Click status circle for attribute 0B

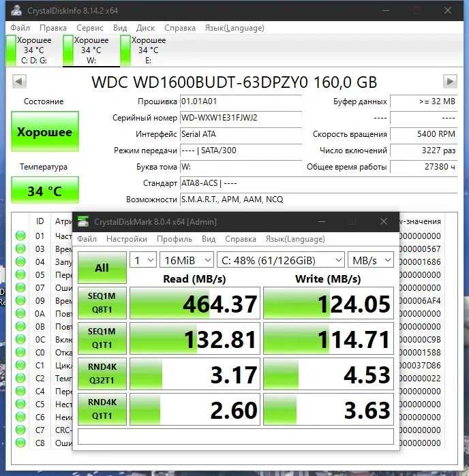20,326
